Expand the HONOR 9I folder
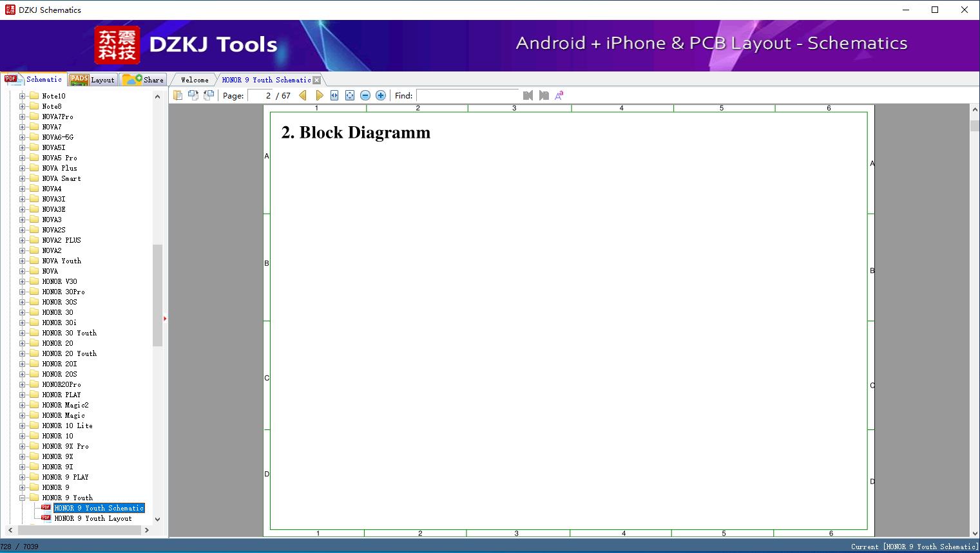This screenshot has width=980, height=553. tap(22, 467)
